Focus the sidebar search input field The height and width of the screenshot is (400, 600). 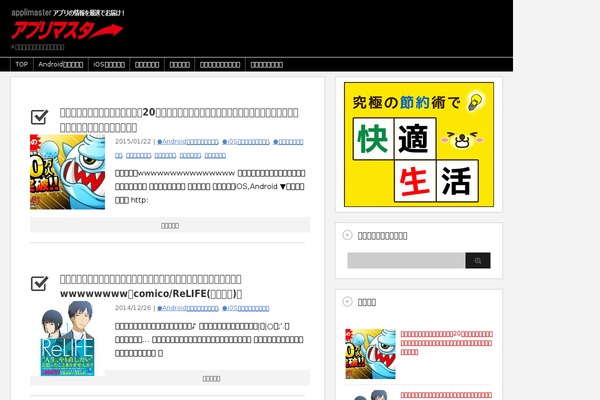coord(406,261)
